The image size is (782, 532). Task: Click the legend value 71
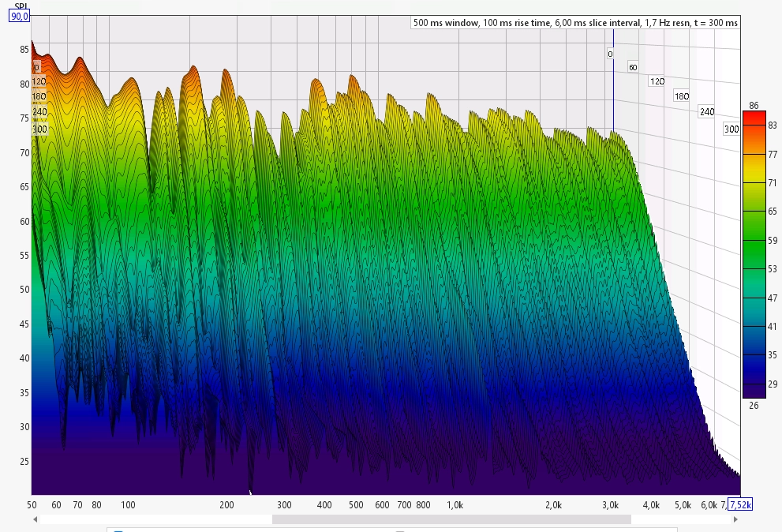(772, 183)
